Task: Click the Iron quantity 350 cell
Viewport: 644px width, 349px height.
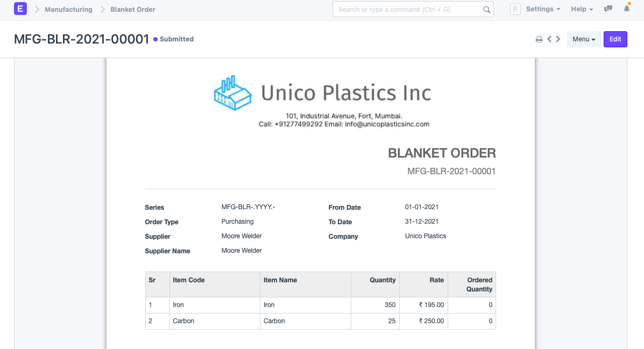Action: pyautogui.click(x=376, y=305)
